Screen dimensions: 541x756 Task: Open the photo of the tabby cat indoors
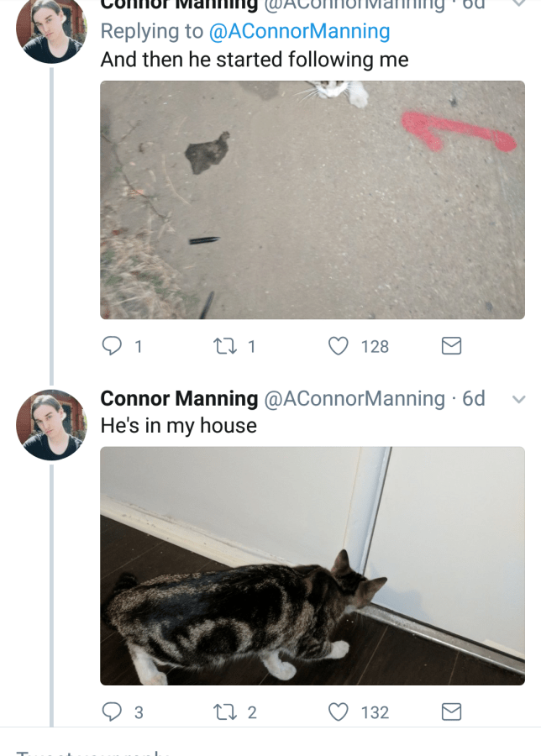point(313,565)
